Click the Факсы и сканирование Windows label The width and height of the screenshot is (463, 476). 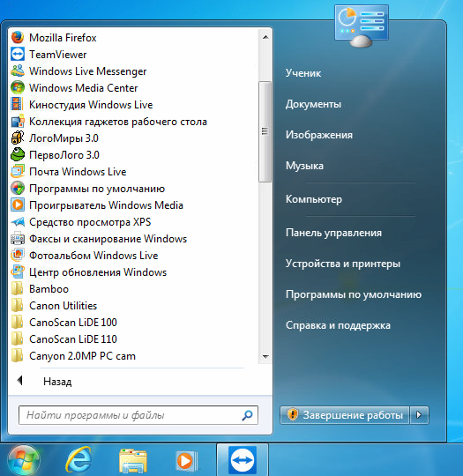click(x=108, y=239)
